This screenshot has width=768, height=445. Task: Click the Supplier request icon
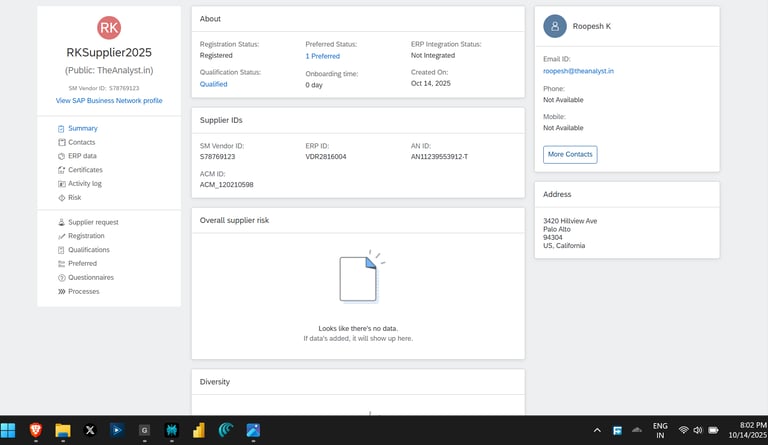click(x=61, y=222)
